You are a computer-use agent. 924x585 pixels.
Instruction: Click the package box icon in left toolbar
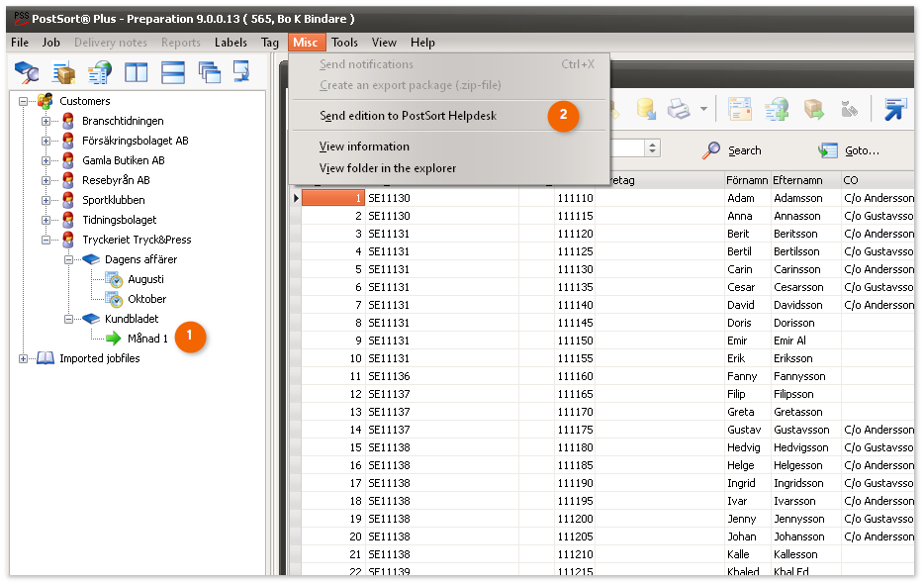(64, 73)
